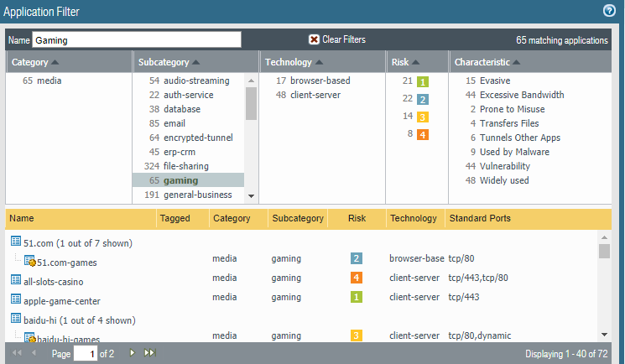The height and width of the screenshot is (364, 625).
Task: Open the help question mark icon
Action: pos(610,11)
